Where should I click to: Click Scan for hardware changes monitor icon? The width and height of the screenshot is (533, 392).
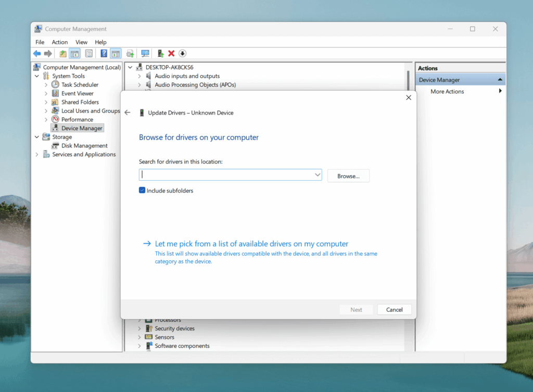145,54
